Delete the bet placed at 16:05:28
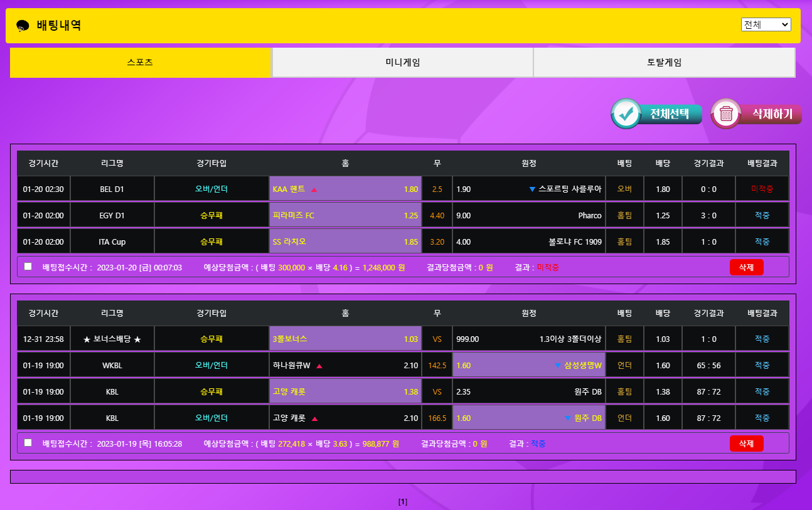This screenshot has width=812, height=510. click(746, 444)
